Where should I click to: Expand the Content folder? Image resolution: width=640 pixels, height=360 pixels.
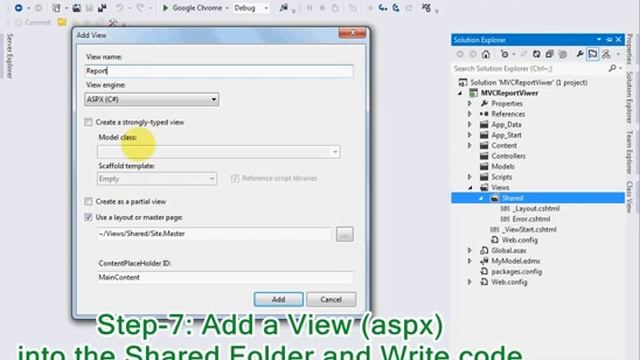click(470, 145)
